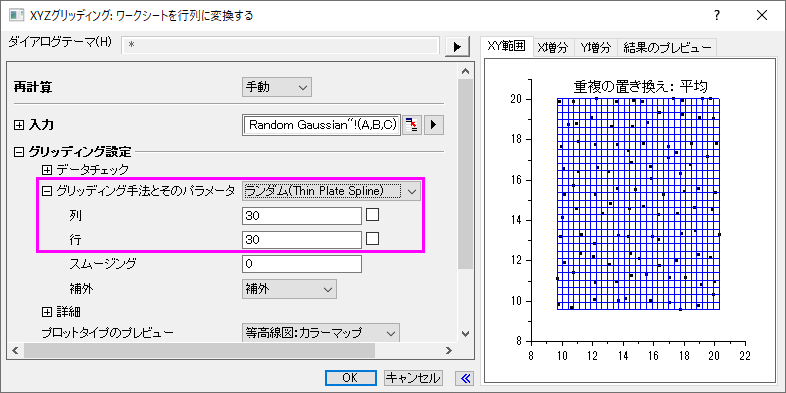Image resolution: width=786 pixels, height=393 pixels.
Task: Toggle the auto checkbox for 行
Action: (372, 238)
